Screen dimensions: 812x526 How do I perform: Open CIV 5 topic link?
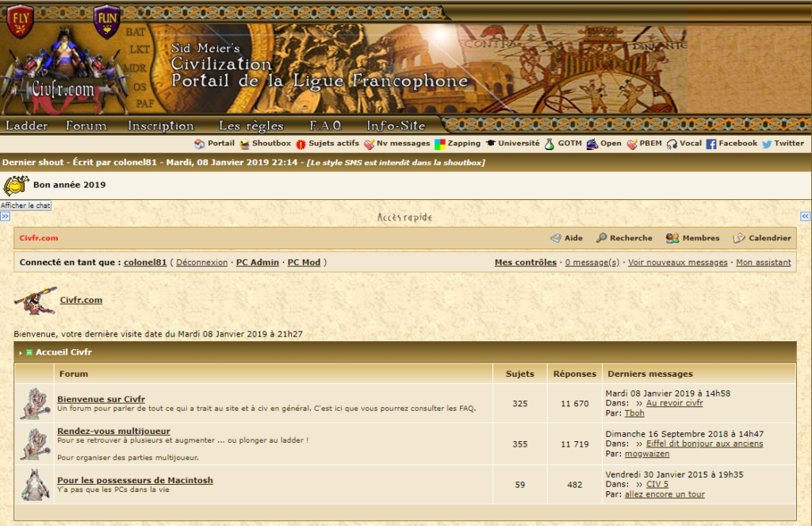pyautogui.click(x=657, y=484)
